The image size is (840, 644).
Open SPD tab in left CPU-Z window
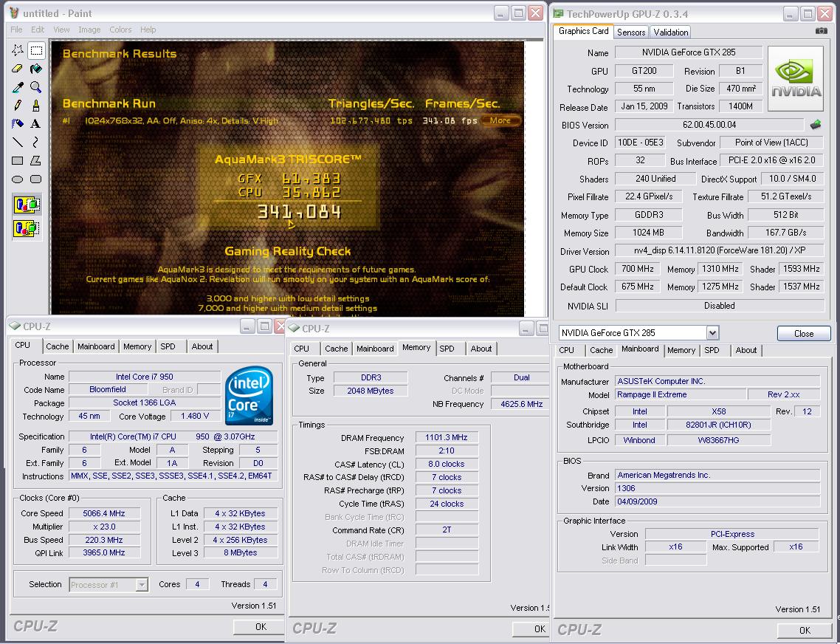pos(168,346)
